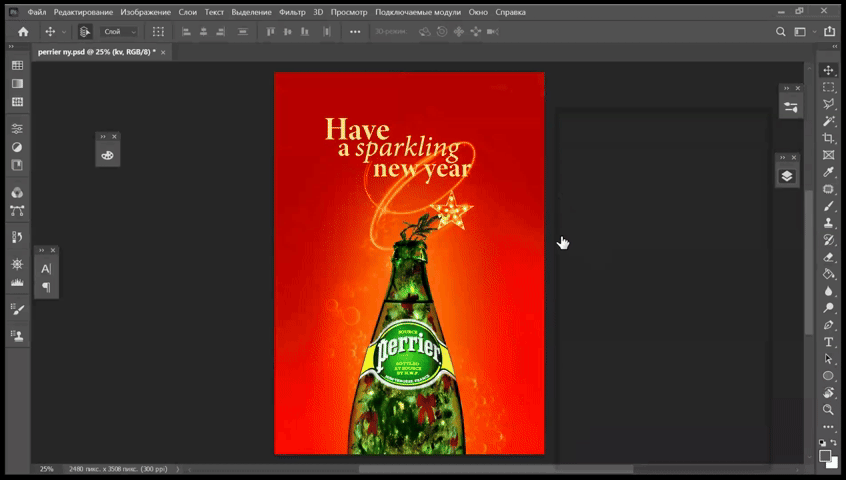Open the Properties panel icon
Screen dimensions: 846x480
pos(791,107)
